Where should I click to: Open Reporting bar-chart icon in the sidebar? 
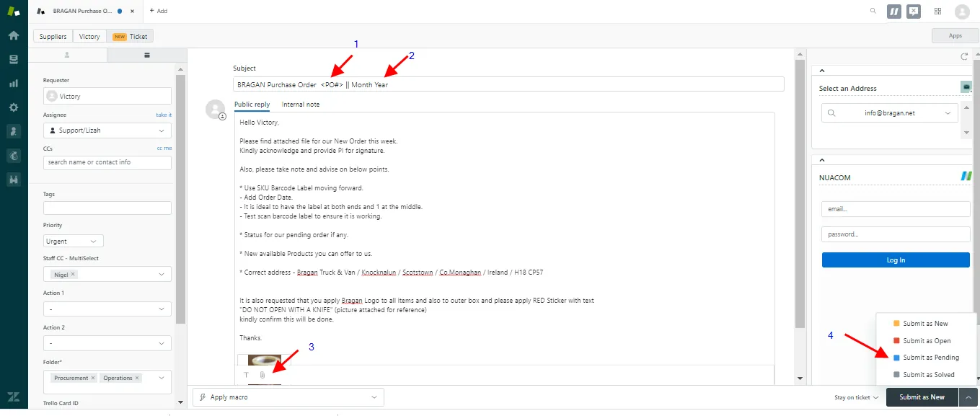(13, 83)
